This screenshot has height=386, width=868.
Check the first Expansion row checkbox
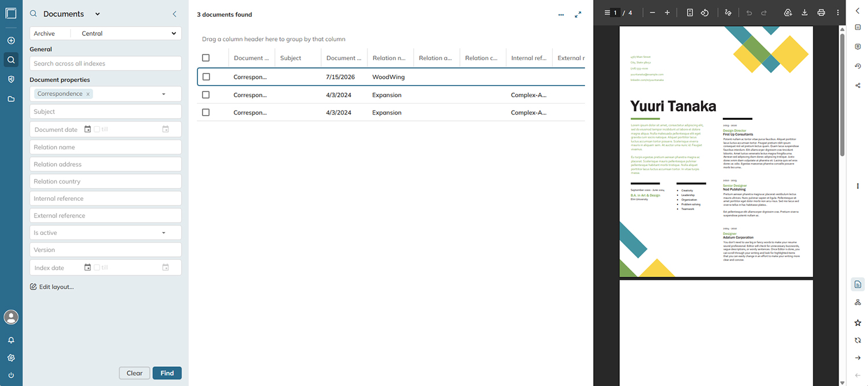(x=206, y=95)
